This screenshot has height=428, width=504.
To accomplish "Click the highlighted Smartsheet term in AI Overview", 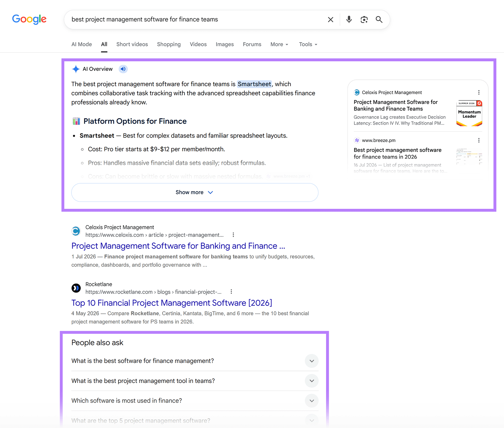I will point(254,84).
